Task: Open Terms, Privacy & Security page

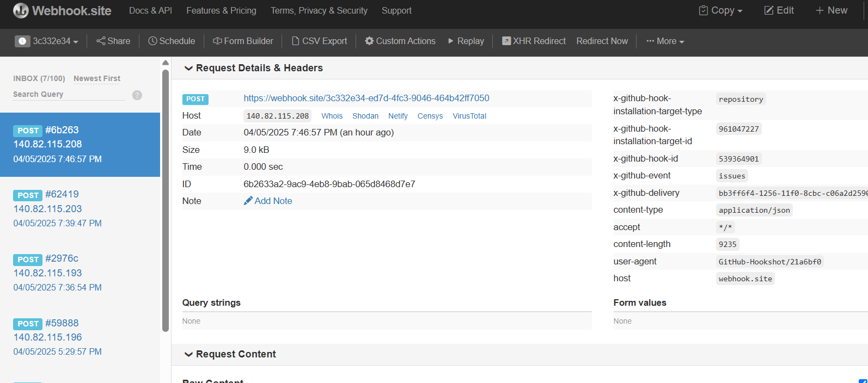Action: click(319, 11)
